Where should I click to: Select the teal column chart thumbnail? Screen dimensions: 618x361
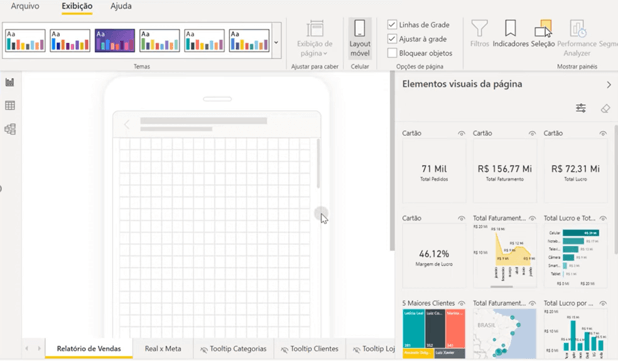(575, 333)
